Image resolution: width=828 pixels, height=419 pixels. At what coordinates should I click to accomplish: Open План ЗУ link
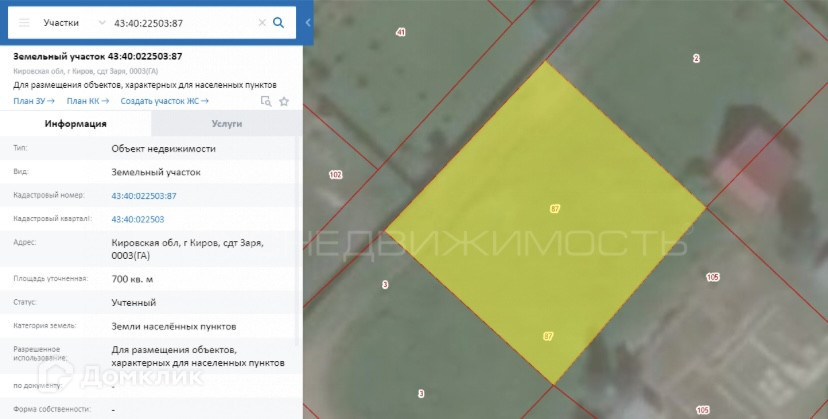(x=34, y=101)
